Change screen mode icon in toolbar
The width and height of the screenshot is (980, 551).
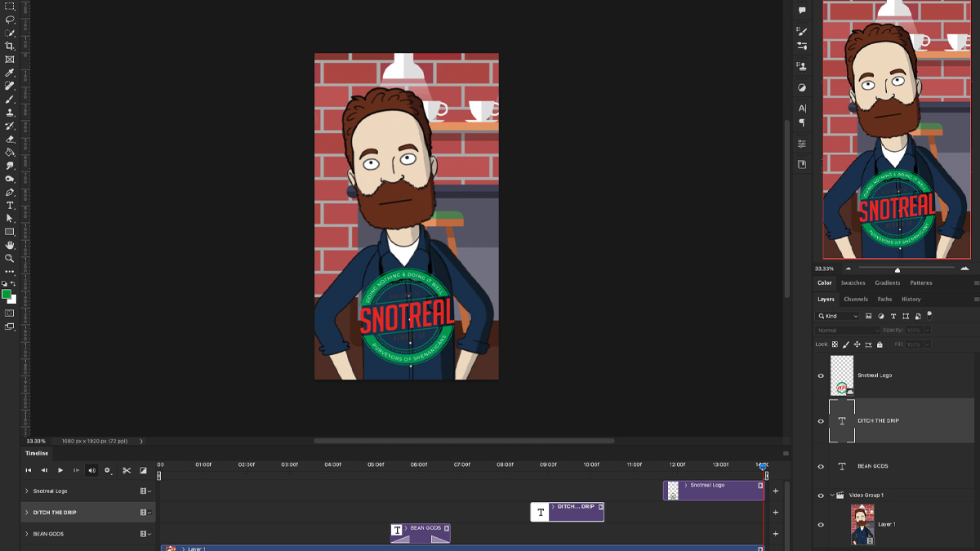10,327
